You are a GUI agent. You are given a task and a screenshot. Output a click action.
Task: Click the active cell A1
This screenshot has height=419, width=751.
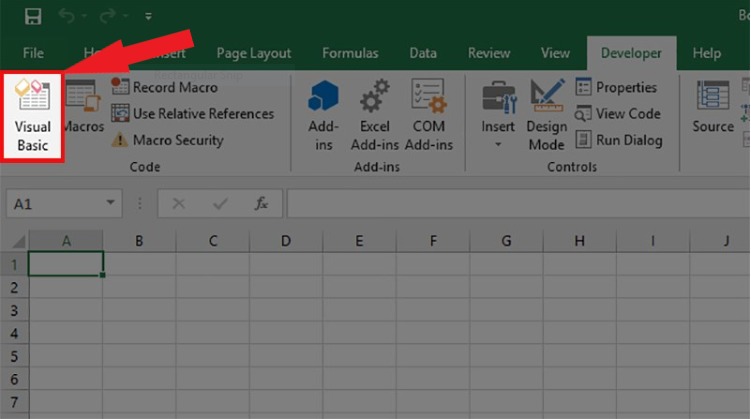tap(66, 264)
